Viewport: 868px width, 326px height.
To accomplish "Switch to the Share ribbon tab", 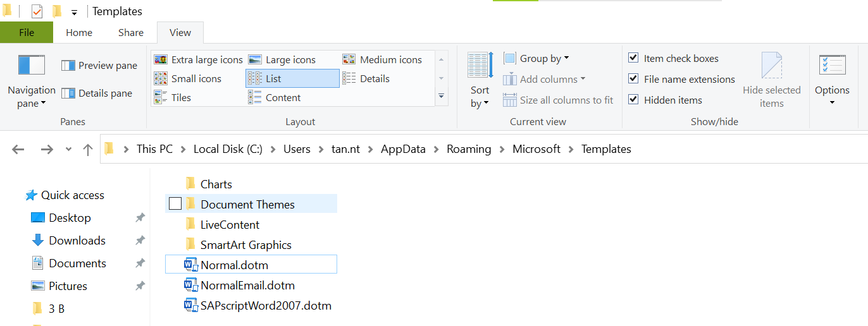I will 131,33.
